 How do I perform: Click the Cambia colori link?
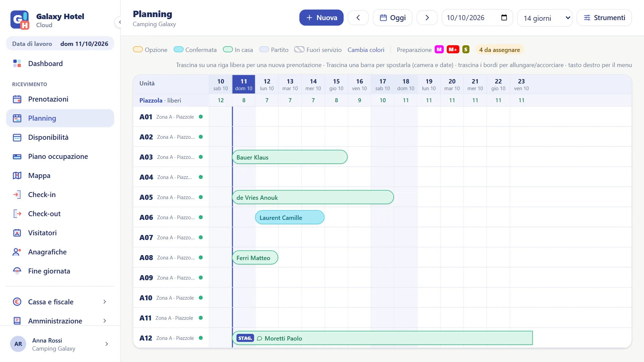(366, 50)
